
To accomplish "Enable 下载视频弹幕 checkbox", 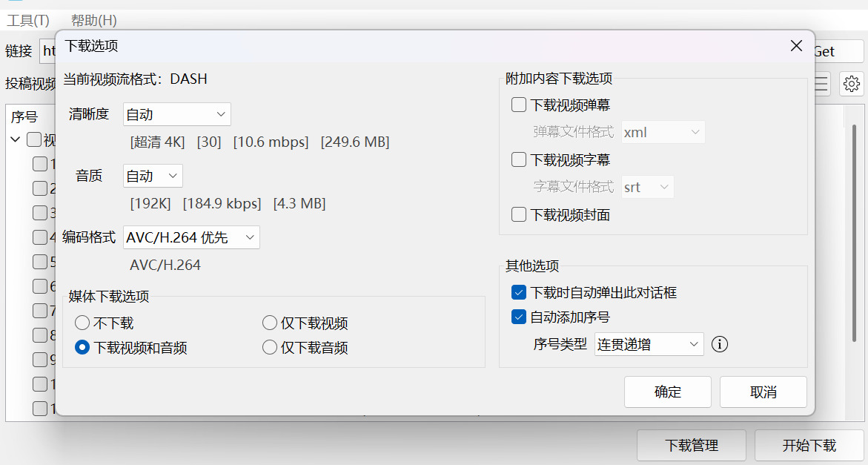I will 519,105.
